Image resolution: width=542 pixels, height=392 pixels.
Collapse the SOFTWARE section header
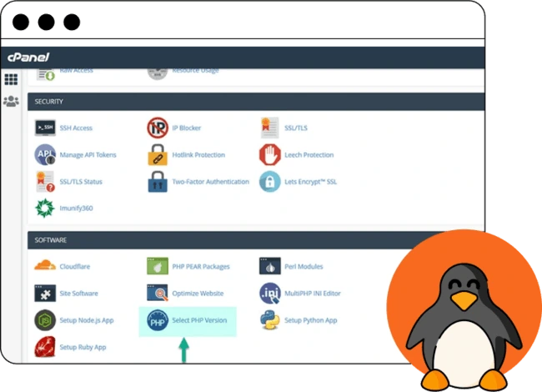point(221,240)
